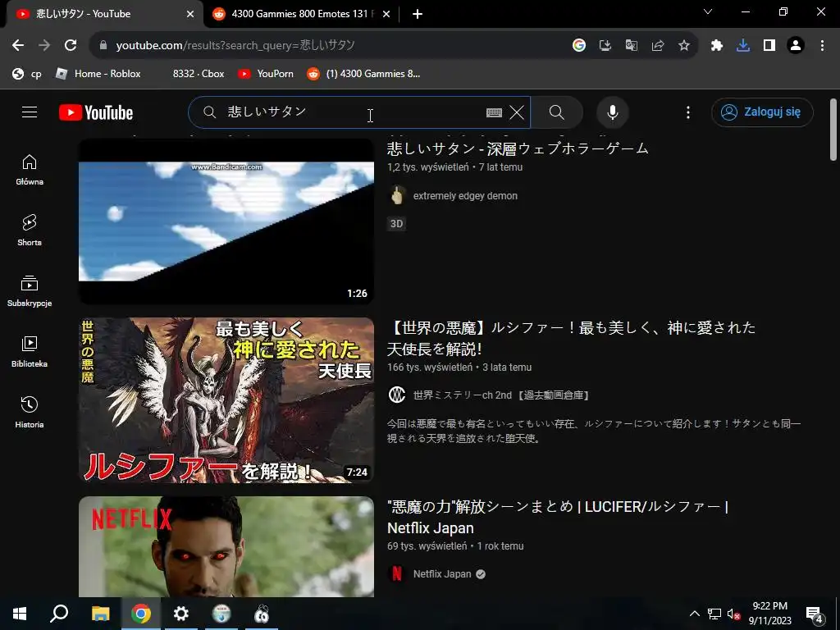The width and height of the screenshot is (840, 630).
Task: Visit Netflix Japan channel name
Action: tap(442, 573)
